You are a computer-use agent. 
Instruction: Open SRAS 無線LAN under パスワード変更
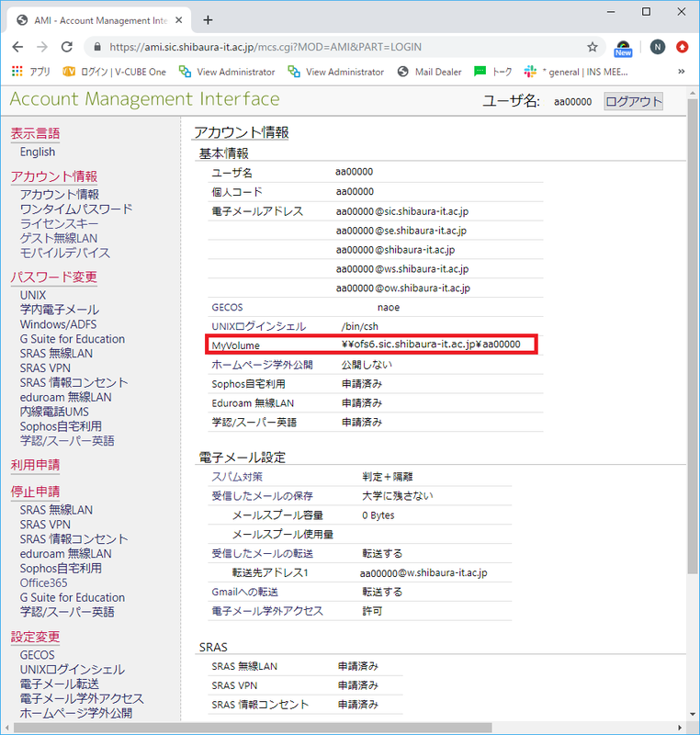click(56, 354)
